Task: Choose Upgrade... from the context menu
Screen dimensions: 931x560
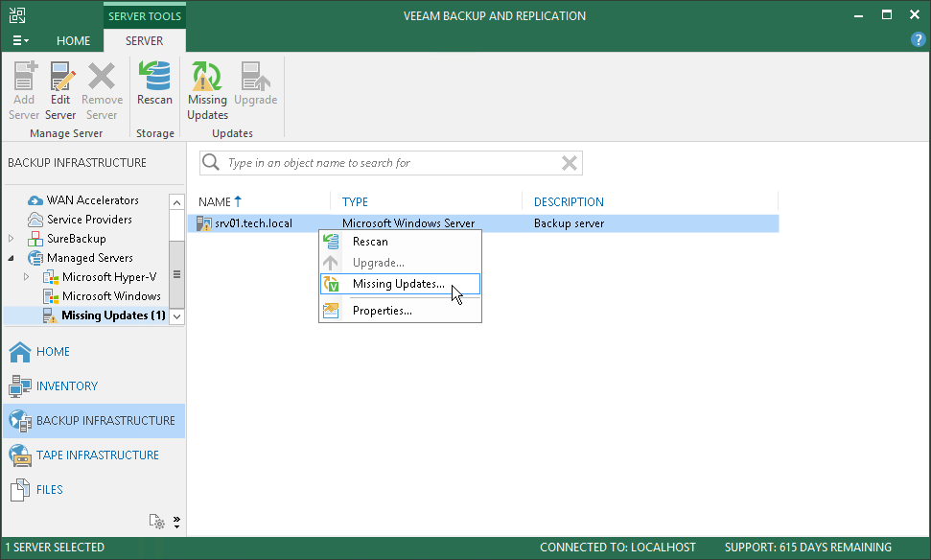Action: (400, 263)
